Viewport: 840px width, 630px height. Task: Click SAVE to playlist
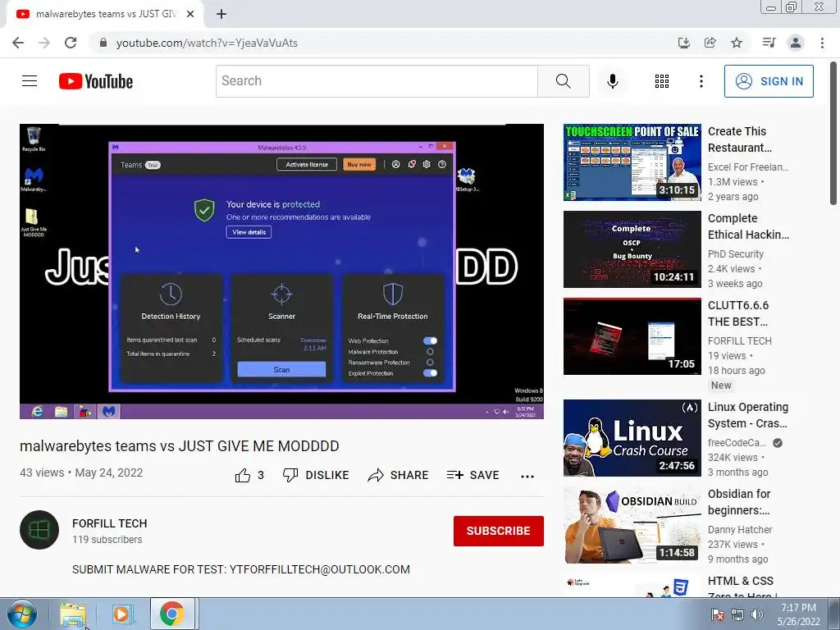point(472,475)
